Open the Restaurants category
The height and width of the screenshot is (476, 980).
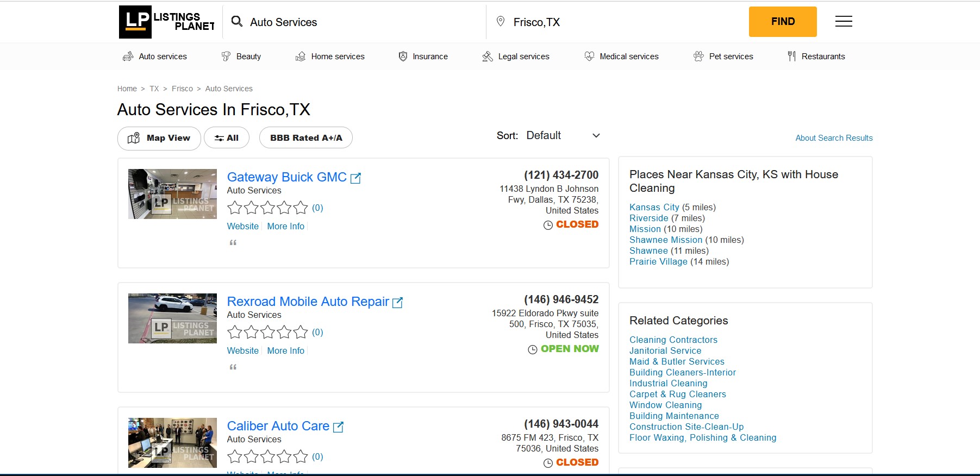pos(816,57)
